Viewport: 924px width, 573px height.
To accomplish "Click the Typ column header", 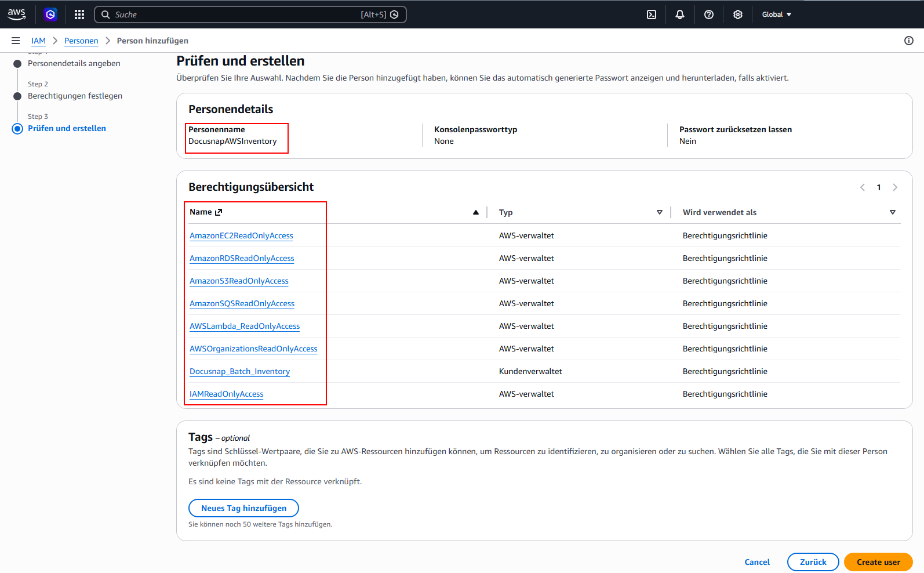I will pyautogui.click(x=505, y=212).
